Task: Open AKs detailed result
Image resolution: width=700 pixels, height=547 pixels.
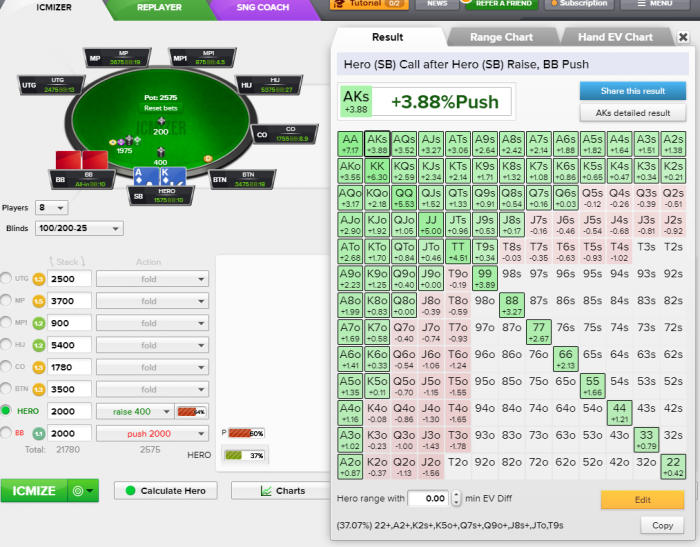Action: (633, 113)
